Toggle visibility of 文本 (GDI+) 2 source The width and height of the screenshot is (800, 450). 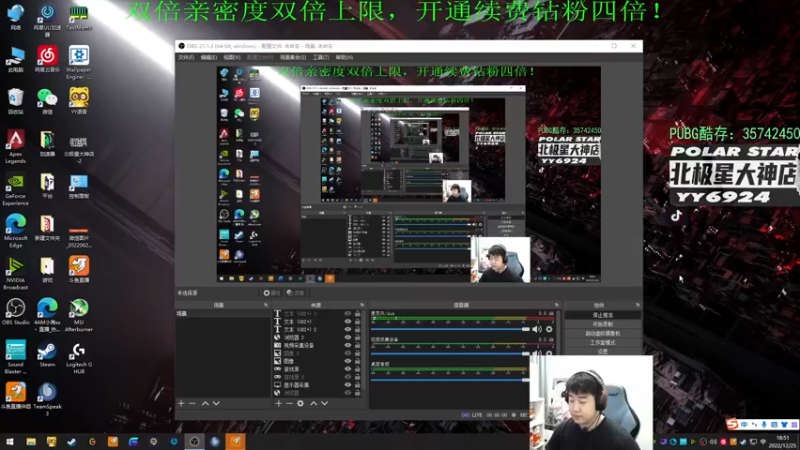348,330
